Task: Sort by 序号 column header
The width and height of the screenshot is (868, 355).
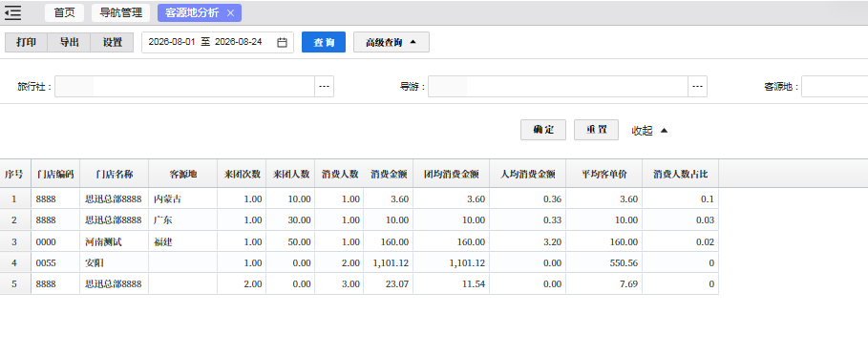Action: (x=15, y=174)
